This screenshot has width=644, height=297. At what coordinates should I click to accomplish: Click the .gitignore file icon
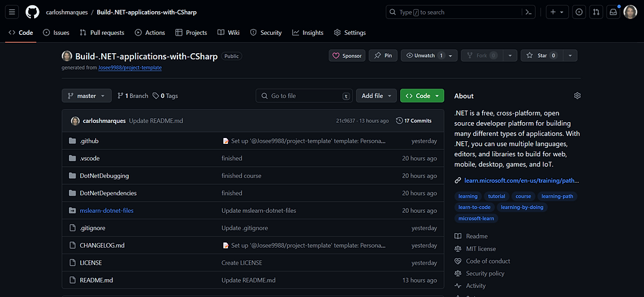(72, 228)
